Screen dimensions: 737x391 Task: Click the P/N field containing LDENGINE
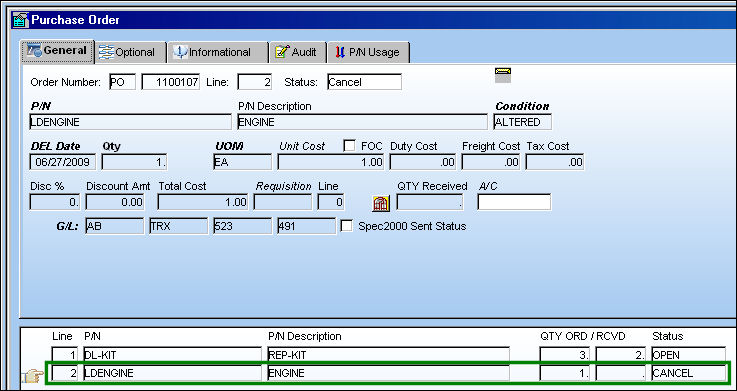tap(130, 122)
